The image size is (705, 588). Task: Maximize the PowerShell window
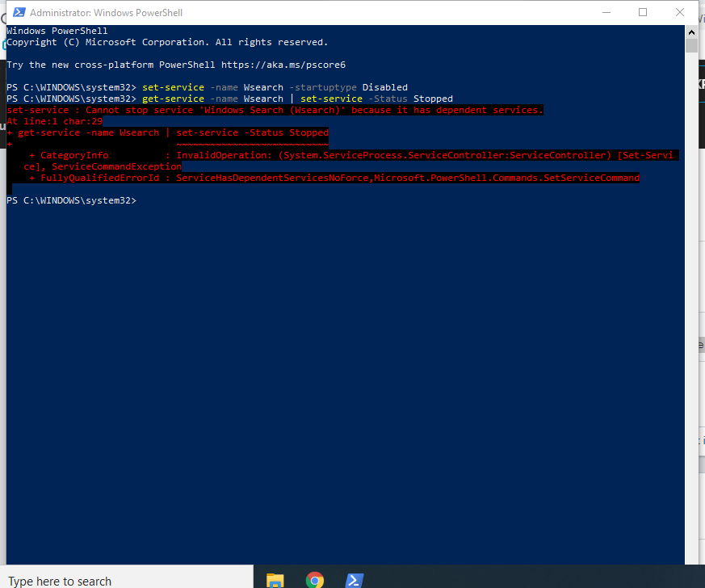pyautogui.click(x=643, y=13)
